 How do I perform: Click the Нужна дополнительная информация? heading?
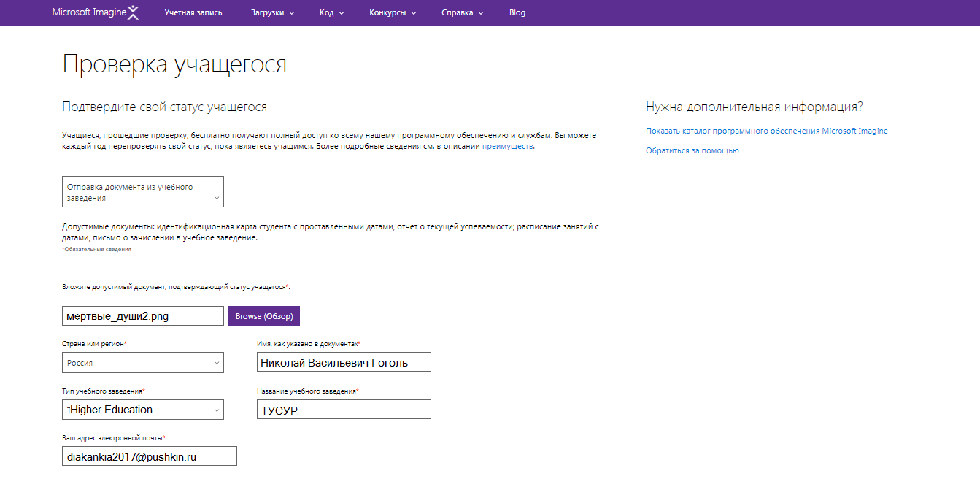pyautogui.click(x=755, y=107)
